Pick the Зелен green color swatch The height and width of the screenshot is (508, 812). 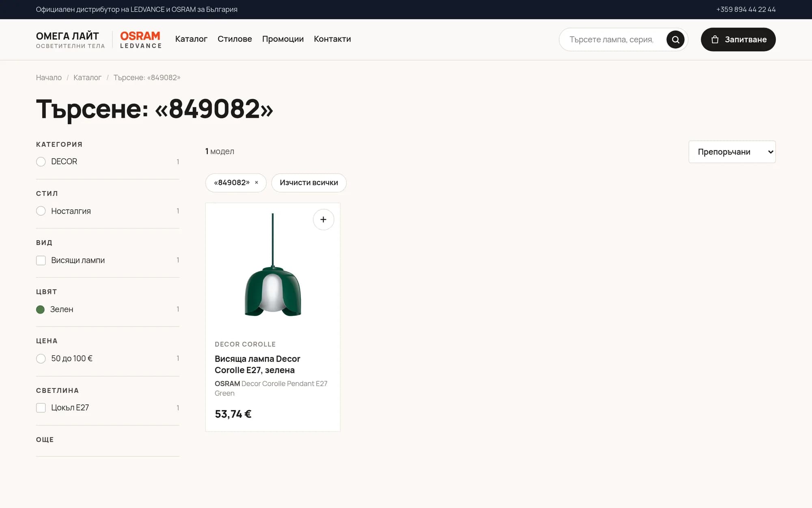(40, 309)
